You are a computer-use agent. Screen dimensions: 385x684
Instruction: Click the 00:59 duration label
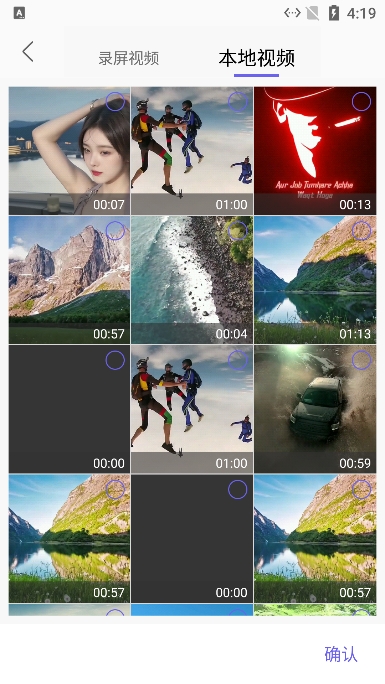click(355, 463)
